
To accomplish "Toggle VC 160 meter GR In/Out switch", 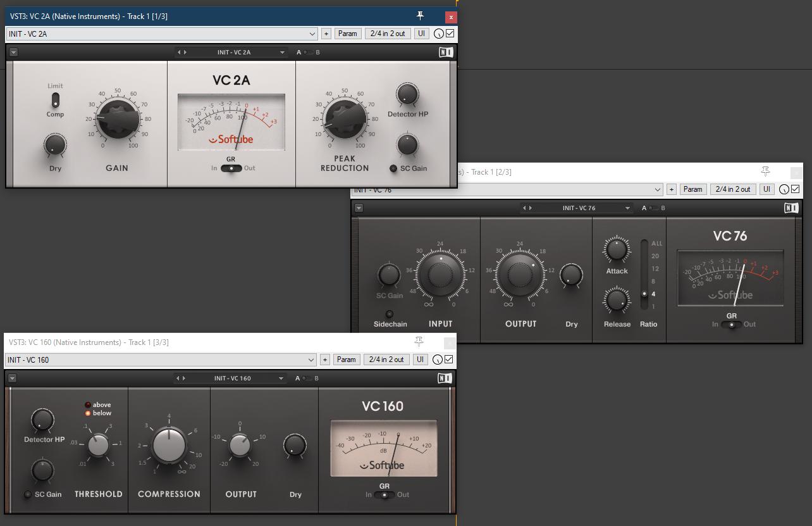I will (x=384, y=495).
